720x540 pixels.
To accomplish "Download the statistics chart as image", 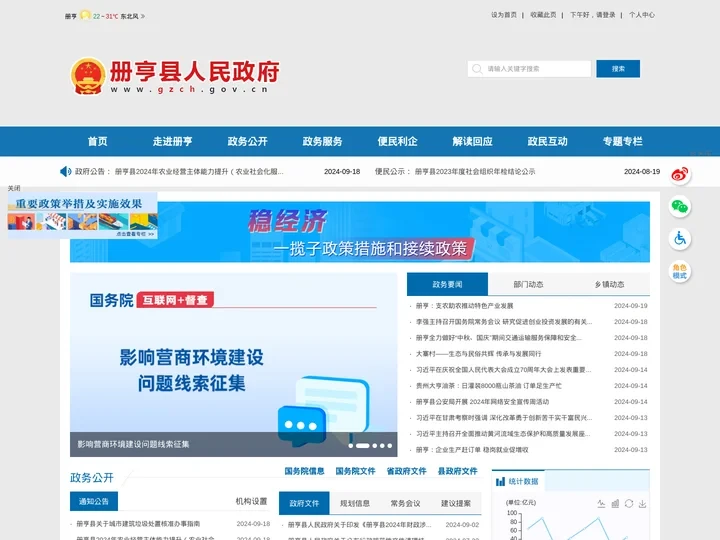I will click(642, 504).
